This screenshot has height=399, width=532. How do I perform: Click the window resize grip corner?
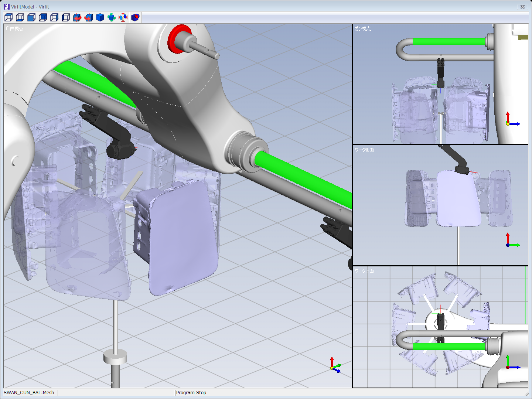(x=526, y=393)
